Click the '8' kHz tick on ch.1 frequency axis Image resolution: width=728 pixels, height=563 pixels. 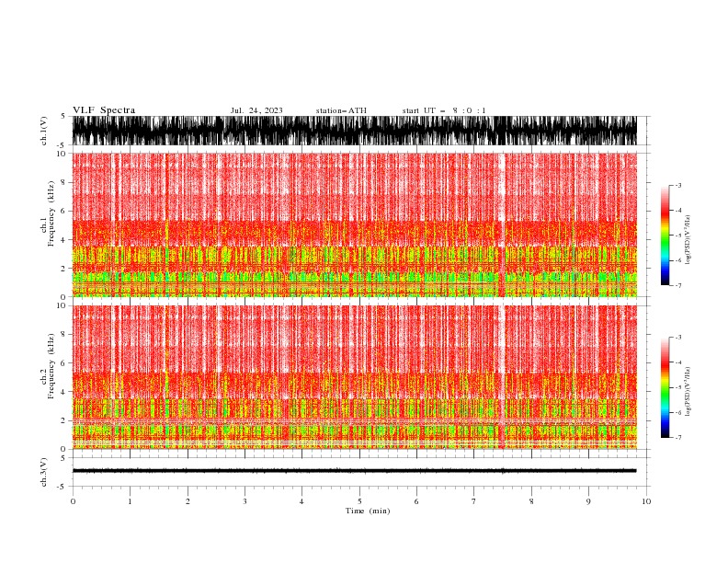(64, 182)
